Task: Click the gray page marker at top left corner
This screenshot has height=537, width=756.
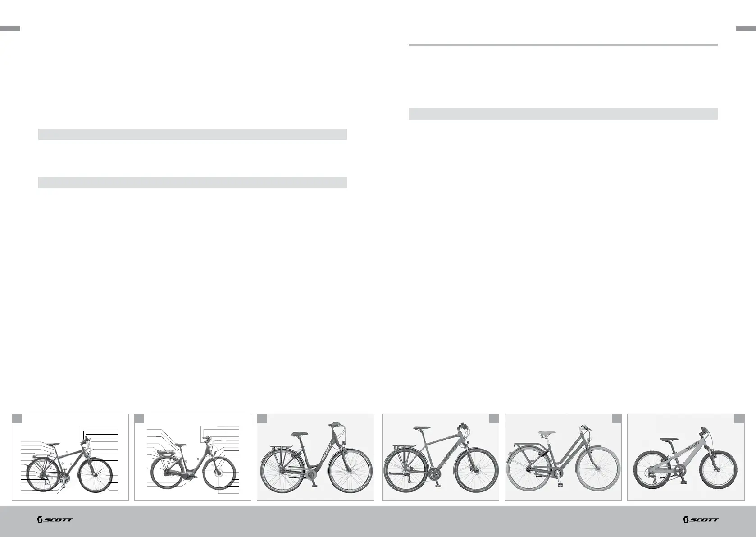Action: (10, 28)
